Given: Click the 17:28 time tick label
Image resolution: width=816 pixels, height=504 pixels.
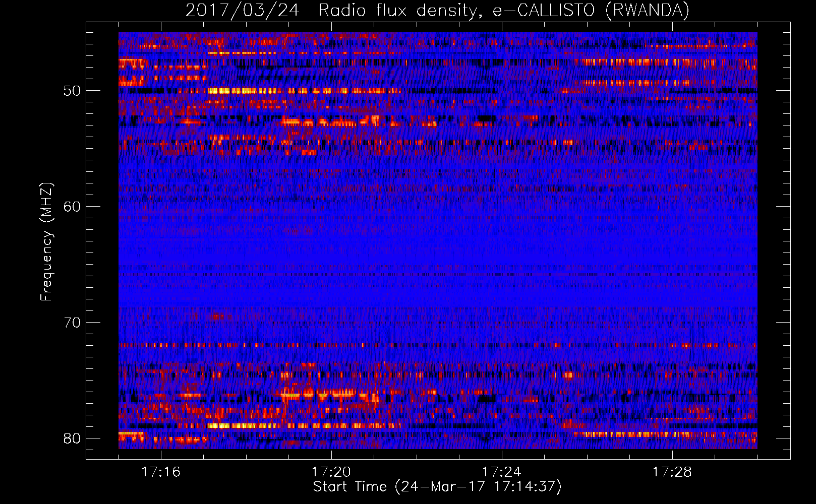Looking at the screenshot, I should [x=672, y=472].
